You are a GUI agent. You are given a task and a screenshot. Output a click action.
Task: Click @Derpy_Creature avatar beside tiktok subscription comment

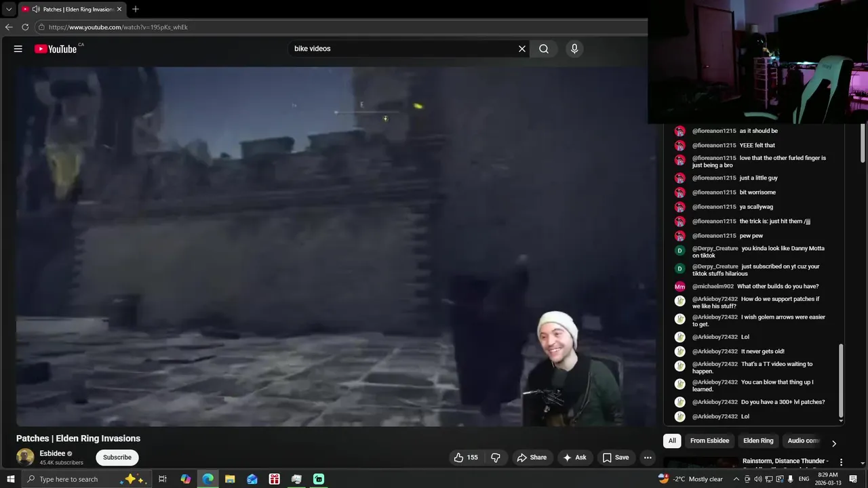[679, 269]
